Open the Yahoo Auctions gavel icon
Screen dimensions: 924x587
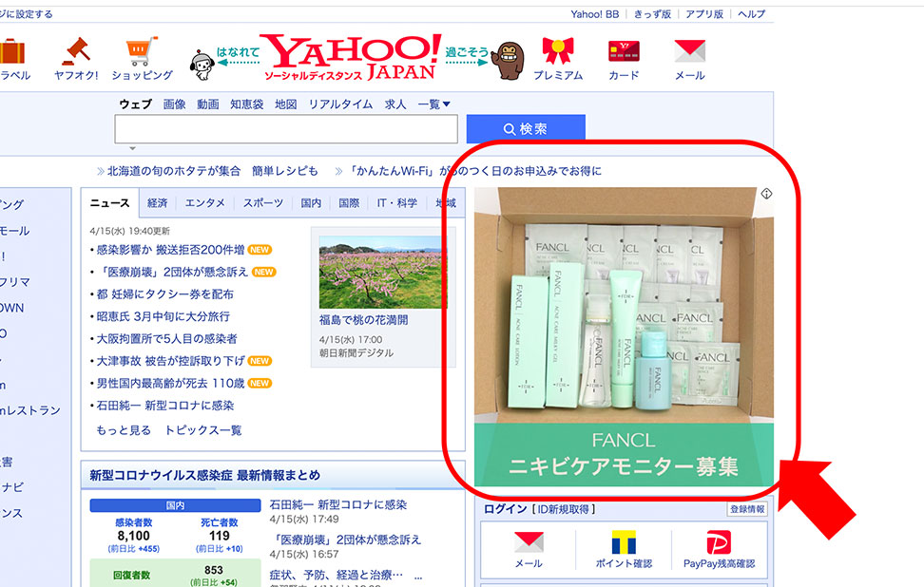77,52
